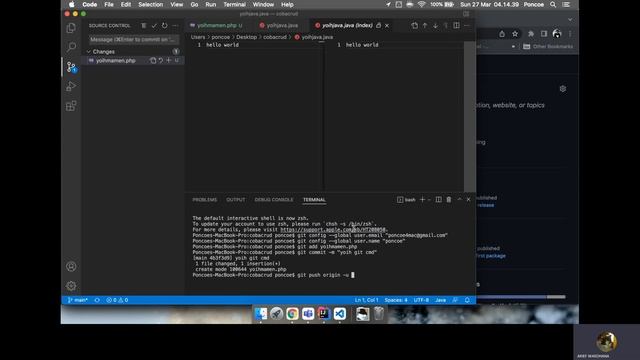640x360 pixels.
Task: Change indentation via Spaces: 4
Action: (396, 300)
